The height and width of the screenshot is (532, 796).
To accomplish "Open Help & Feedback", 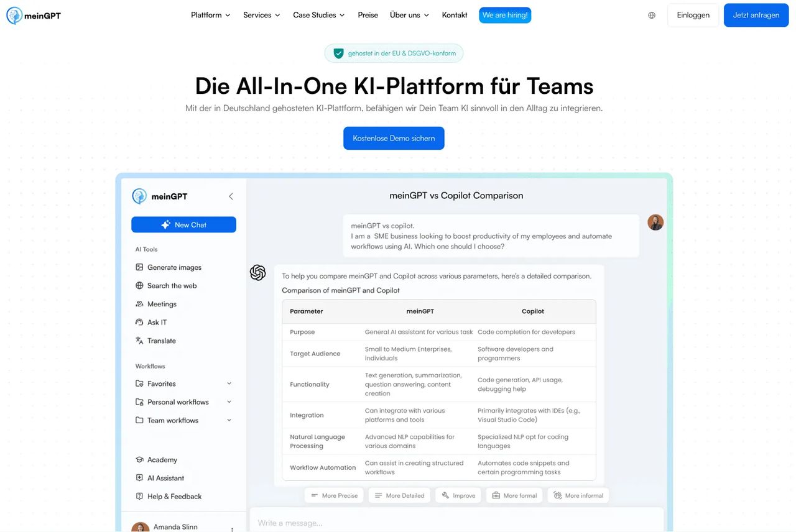I will (x=169, y=497).
